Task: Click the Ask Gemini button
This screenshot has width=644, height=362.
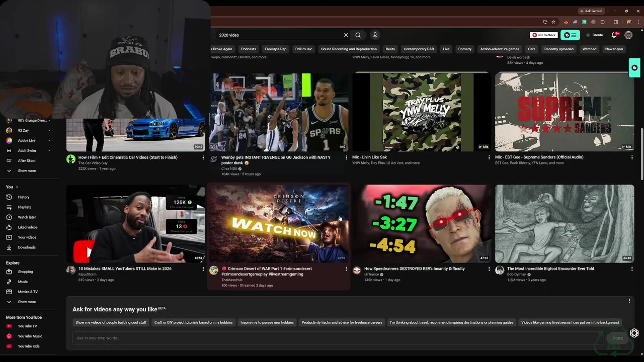Action: coord(591,11)
